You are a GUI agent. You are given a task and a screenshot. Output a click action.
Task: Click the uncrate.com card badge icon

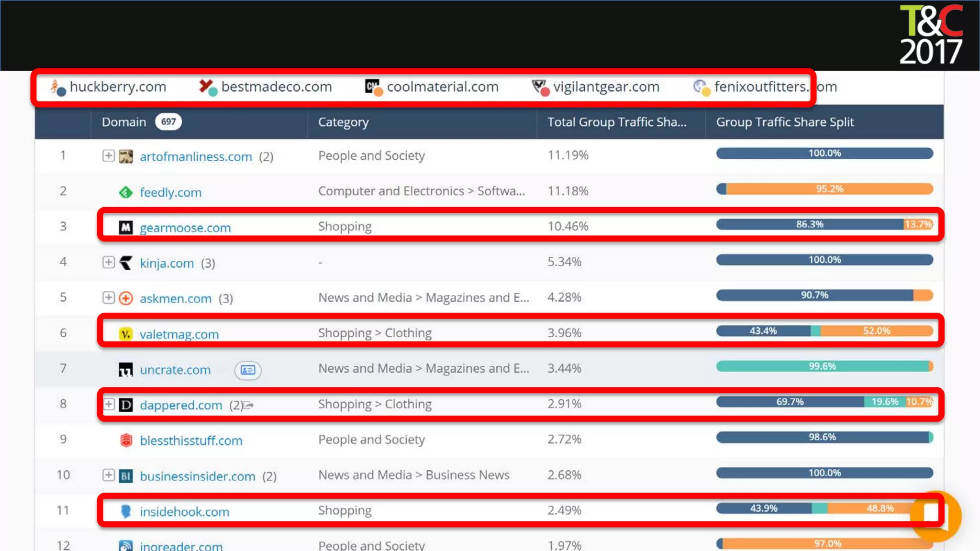point(247,370)
